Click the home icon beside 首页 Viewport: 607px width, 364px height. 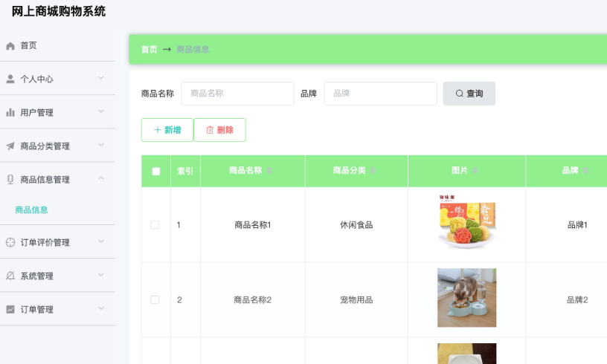10,46
